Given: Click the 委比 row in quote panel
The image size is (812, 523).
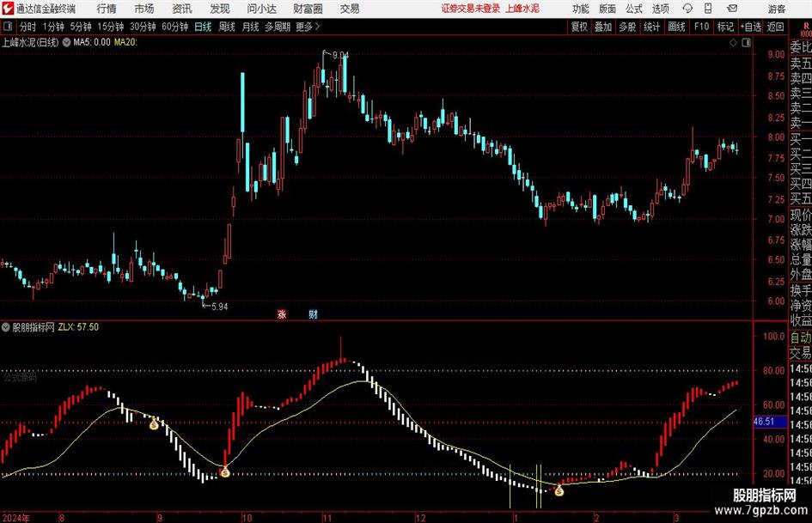Looking at the screenshot, I should (x=801, y=47).
